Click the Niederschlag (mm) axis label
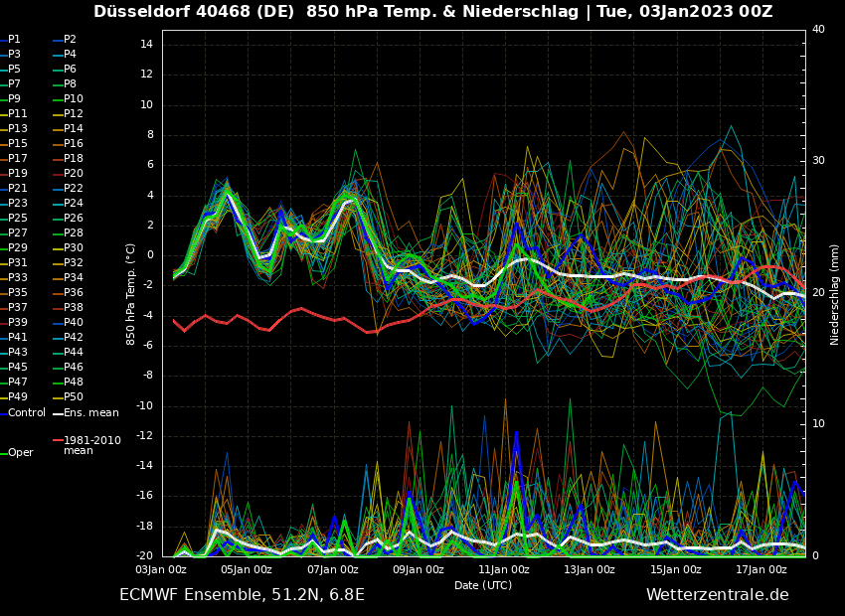Image resolution: width=845 pixels, height=616 pixels. pos(835,293)
